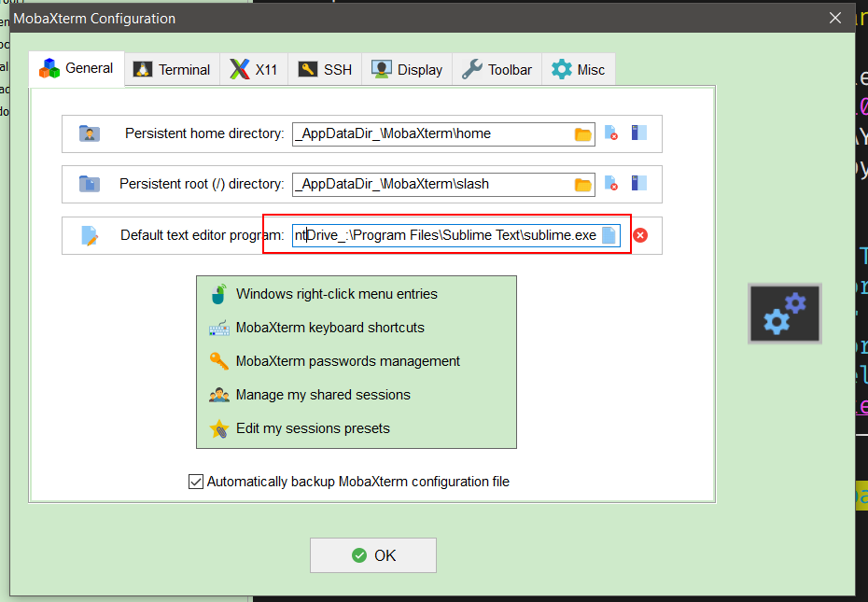Click the user folder icon beside home directory
Screen dimensions: 868x602
89,133
